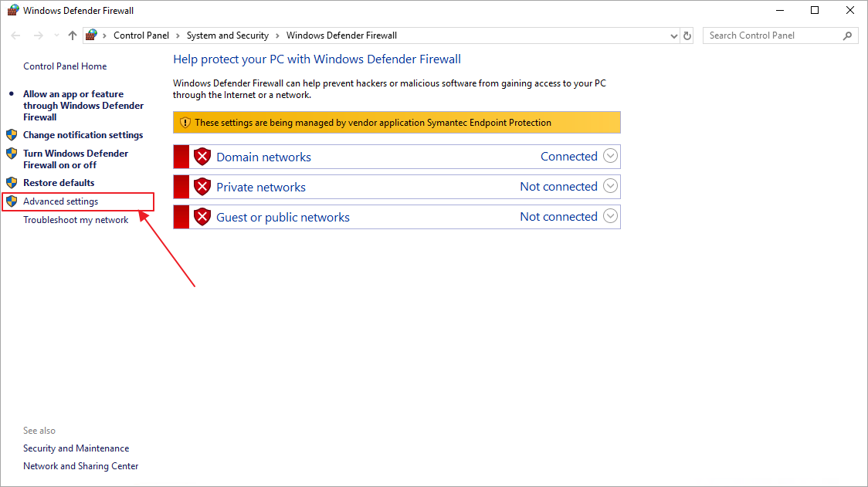Open the recent locations dropdown arrow
The width and height of the screenshot is (868, 487).
click(x=56, y=36)
